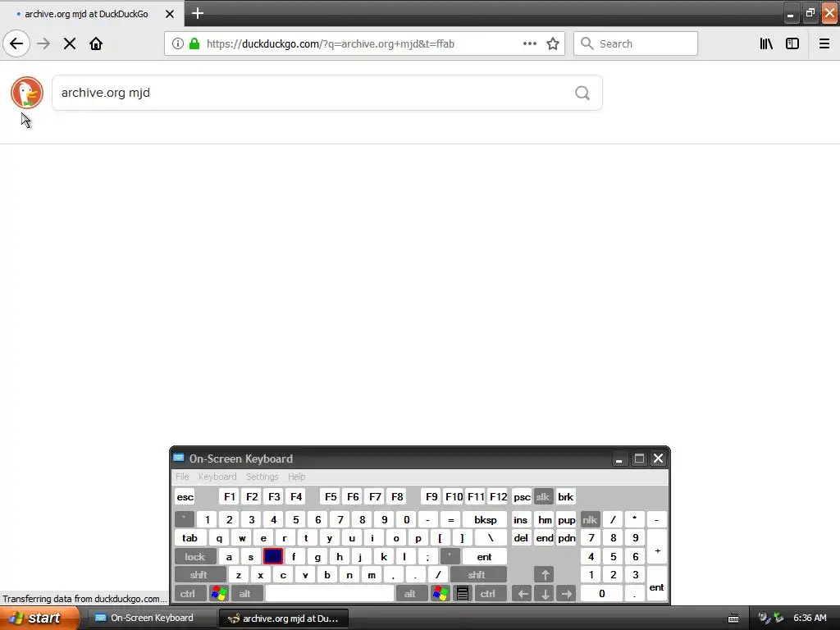The width and height of the screenshot is (840, 630).
Task: Toggle the left alt key
Action: [x=245, y=594]
